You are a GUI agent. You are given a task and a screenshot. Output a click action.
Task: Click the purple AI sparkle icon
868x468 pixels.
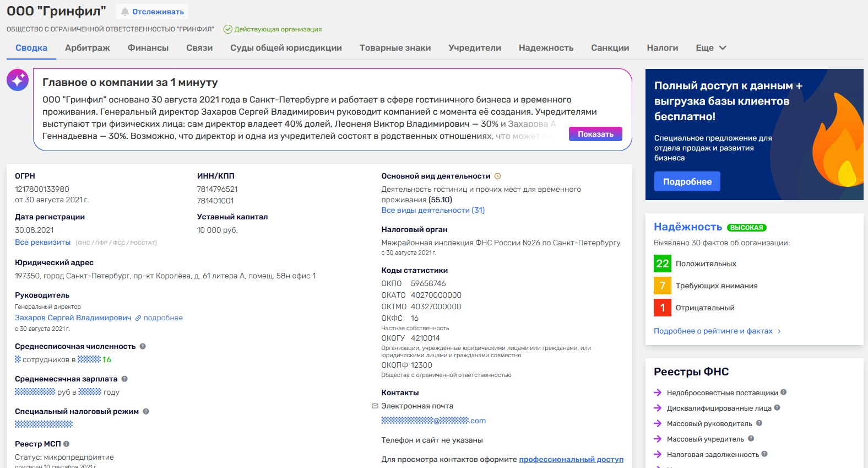point(18,80)
